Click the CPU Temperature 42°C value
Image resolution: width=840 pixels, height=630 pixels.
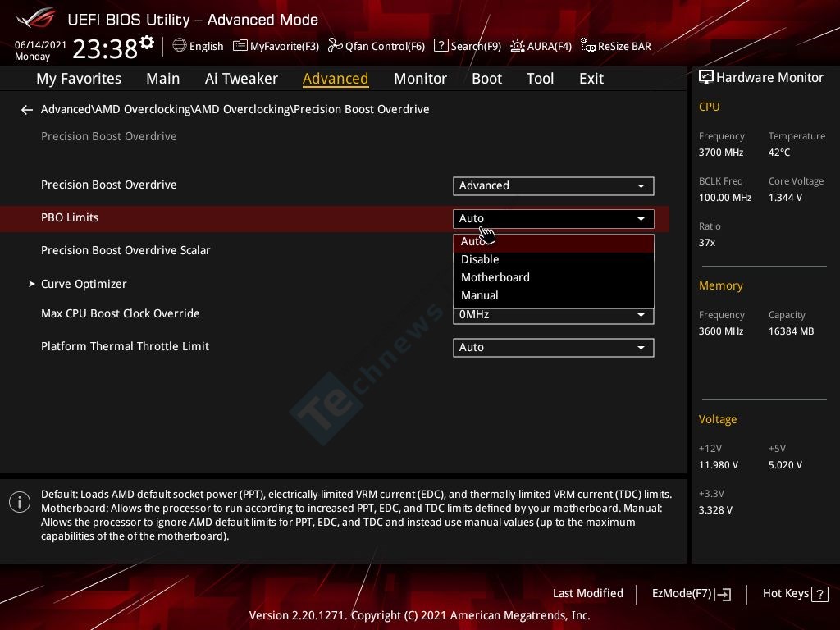click(x=779, y=153)
